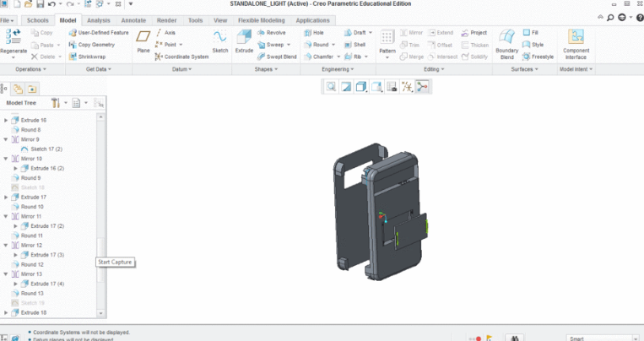Open the Engineering group dropdown
Image resolution: width=644 pixels, height=341 pixels.
(x=338, y=69)
